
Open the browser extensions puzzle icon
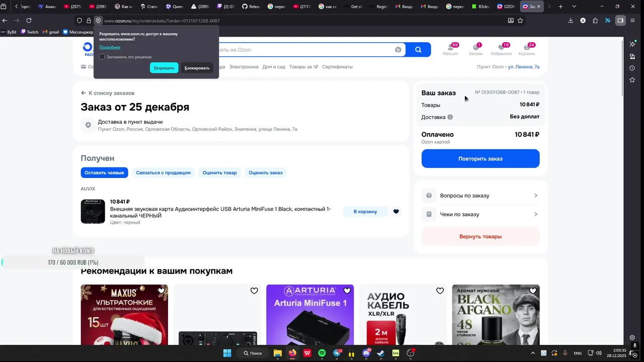tap(595, 21)
